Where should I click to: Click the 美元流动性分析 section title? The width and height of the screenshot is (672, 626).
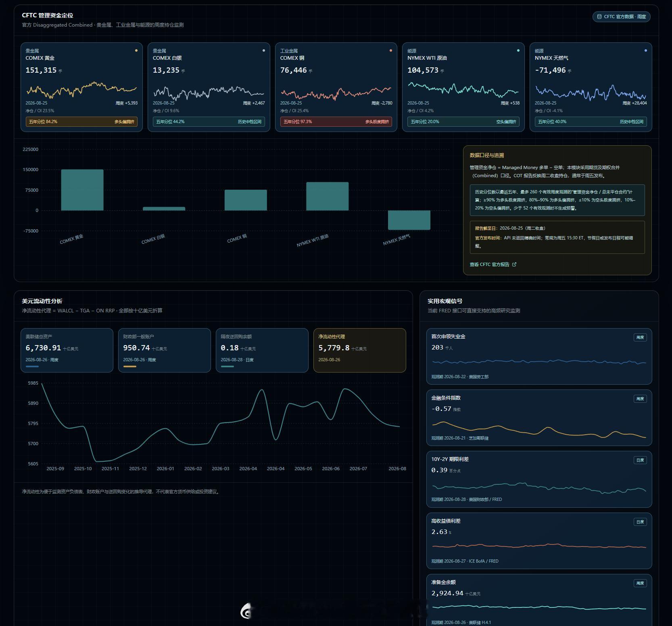(x=42, y=301)
